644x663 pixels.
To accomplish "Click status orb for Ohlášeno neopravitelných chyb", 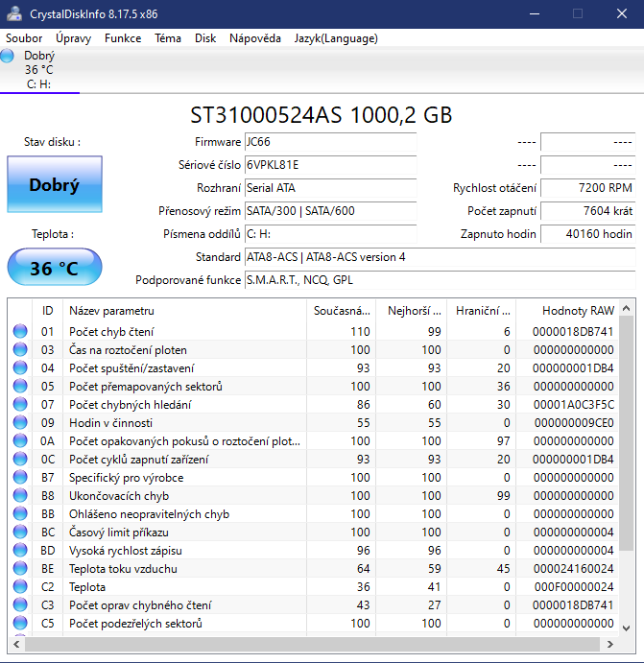I will 20,513.
